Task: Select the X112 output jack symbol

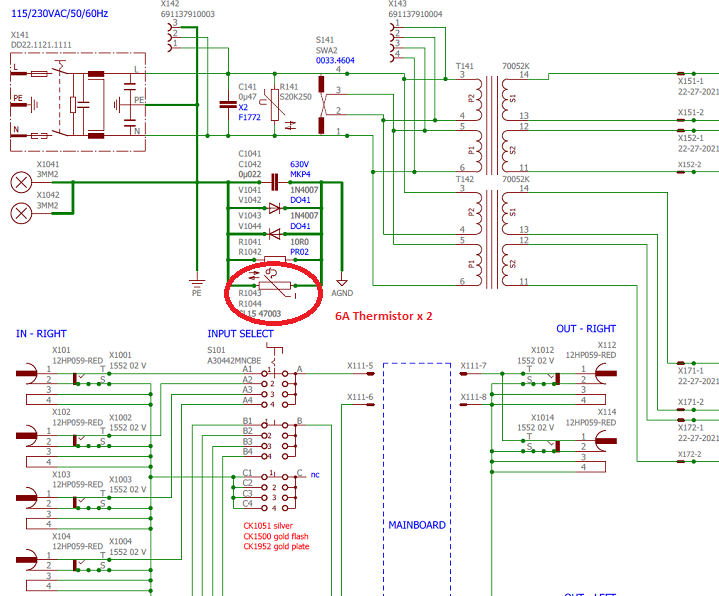Action: pyautogui.click(x=606, y=374)
